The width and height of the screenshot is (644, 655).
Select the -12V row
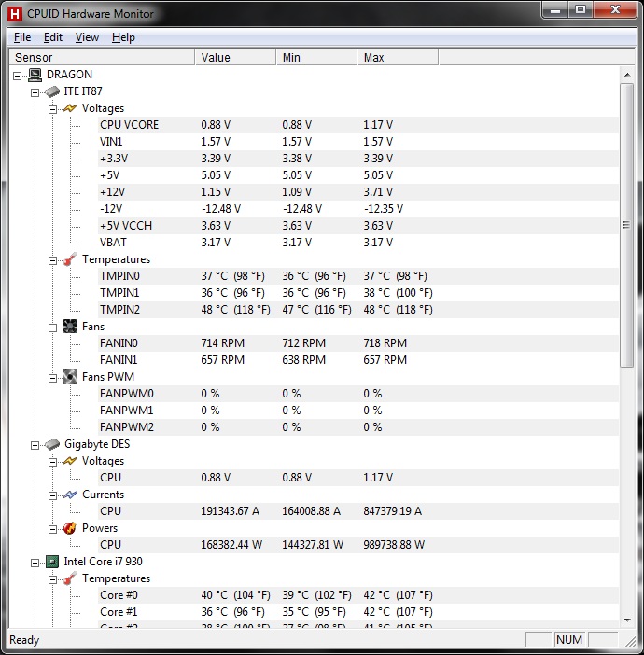click(358, 209)
